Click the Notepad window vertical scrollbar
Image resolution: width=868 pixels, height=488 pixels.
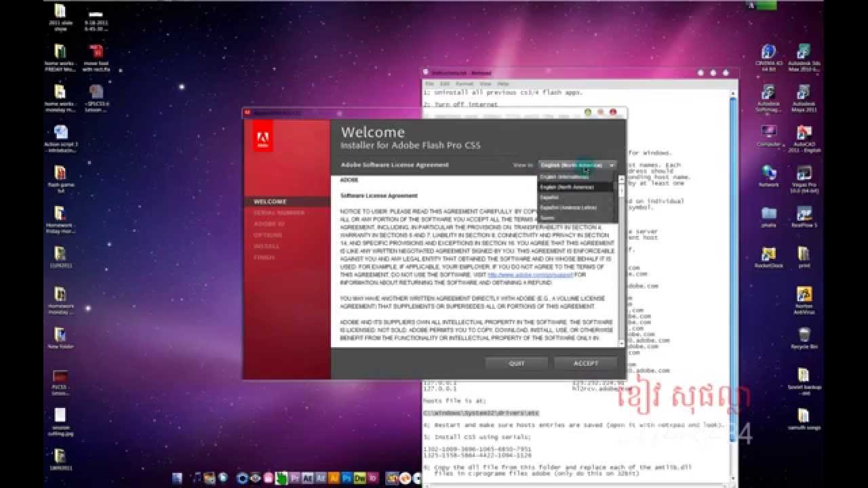[733, 285]
